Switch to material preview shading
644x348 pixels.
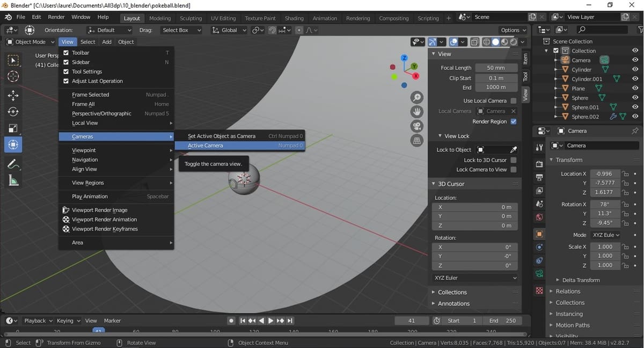[x=504, y=42]
